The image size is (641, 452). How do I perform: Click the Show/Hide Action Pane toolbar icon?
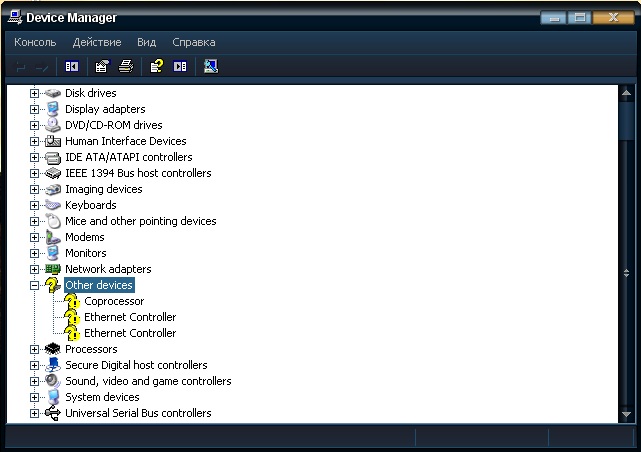coord(180,66)
